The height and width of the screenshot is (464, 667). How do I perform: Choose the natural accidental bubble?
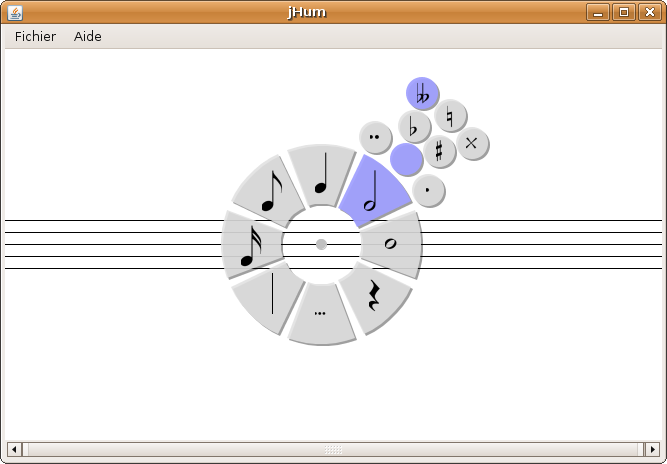(x=450, y=116)
